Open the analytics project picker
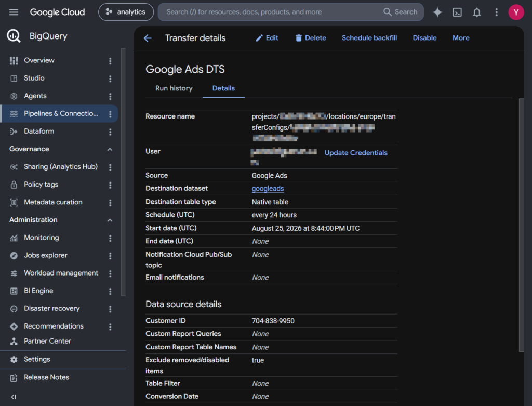Screen dimensions: 532x406 (126, 12)
